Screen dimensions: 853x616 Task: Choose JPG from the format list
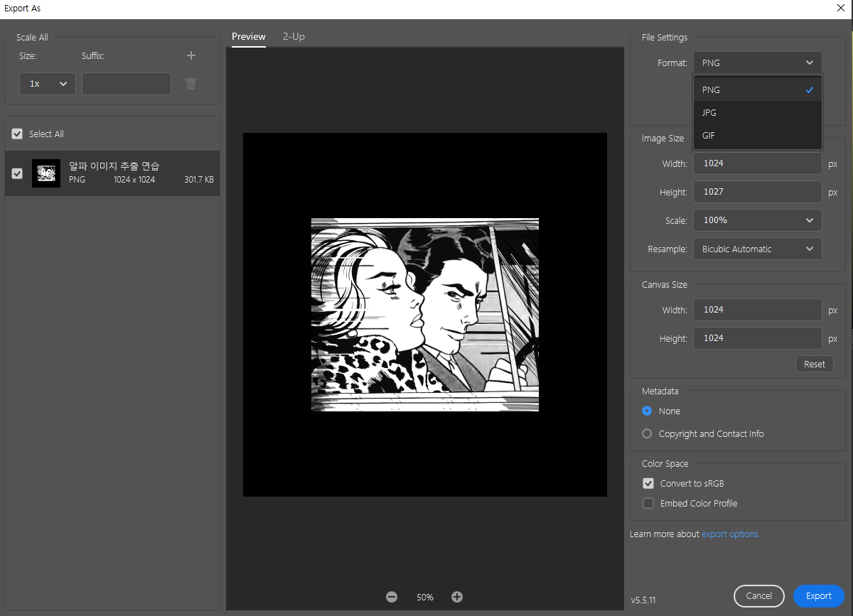pos(758,112)
